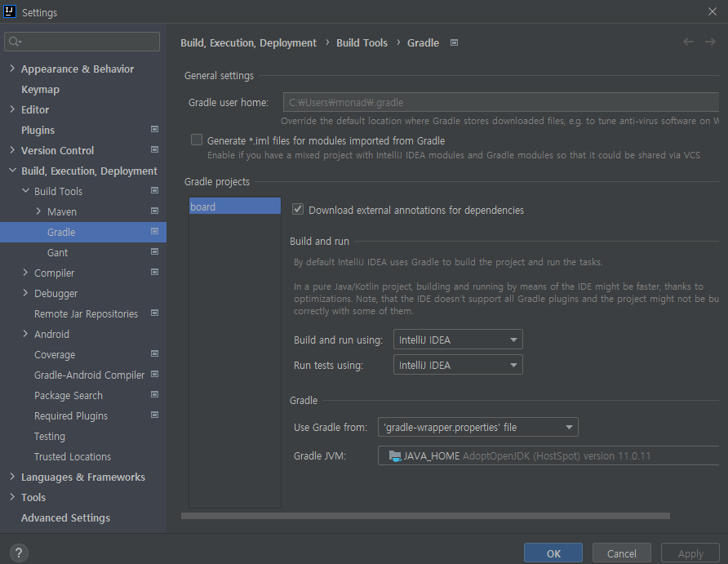Collapse Build, Execution, Deployment section
Screen dimensions: 728x564
click(12, 171)
